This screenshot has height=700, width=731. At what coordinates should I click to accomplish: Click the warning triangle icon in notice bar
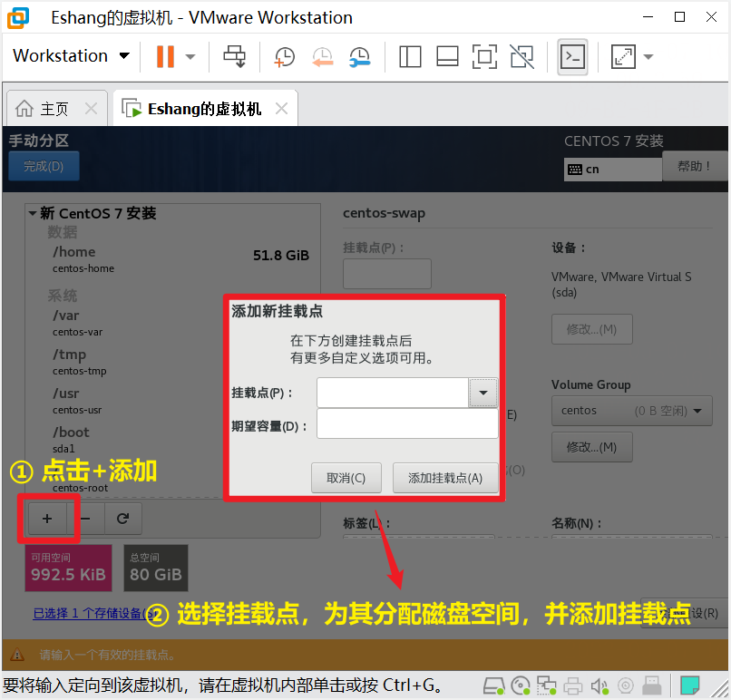(x=17, y=655)
